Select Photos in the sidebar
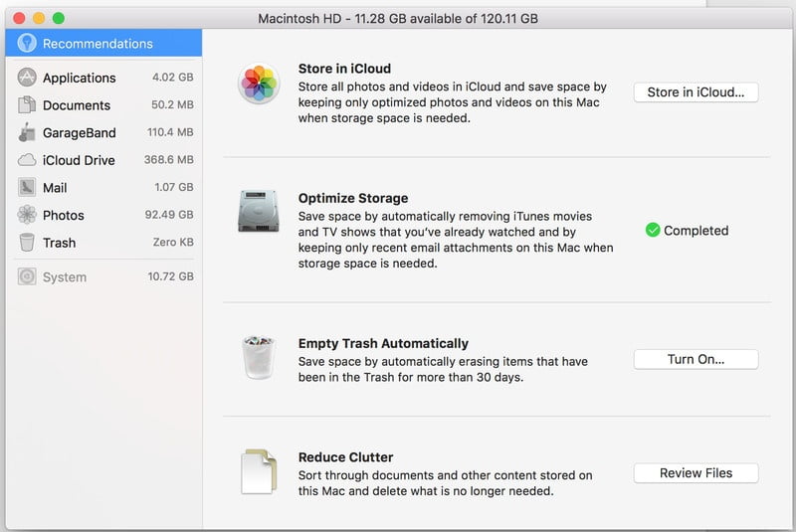This screenshot has width=796, height=532. point(103,215)
